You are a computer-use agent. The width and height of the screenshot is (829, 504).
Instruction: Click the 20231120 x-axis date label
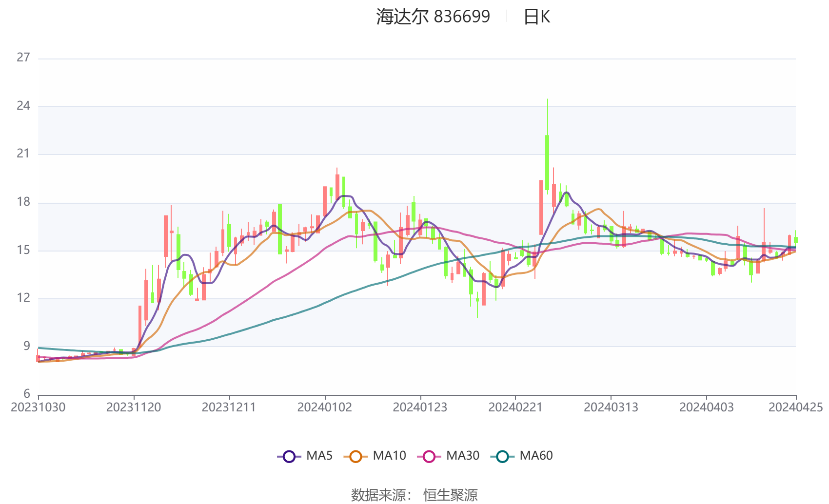click(134, 407)
